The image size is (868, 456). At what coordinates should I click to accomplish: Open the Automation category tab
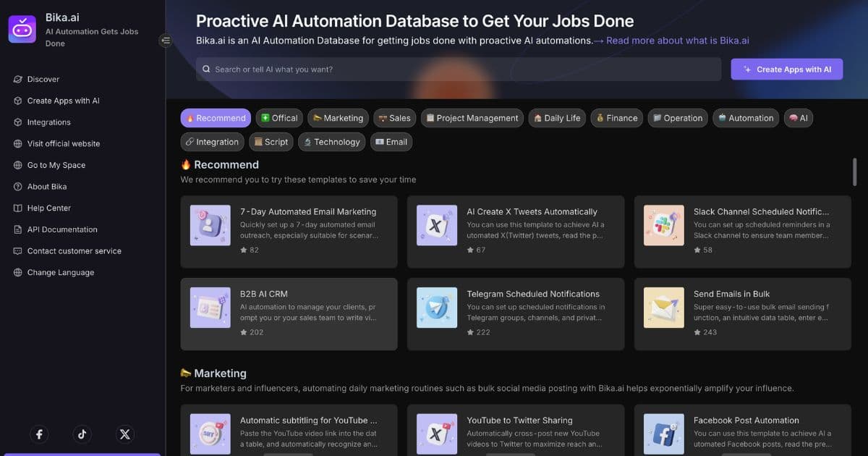[x=745, y=118]
